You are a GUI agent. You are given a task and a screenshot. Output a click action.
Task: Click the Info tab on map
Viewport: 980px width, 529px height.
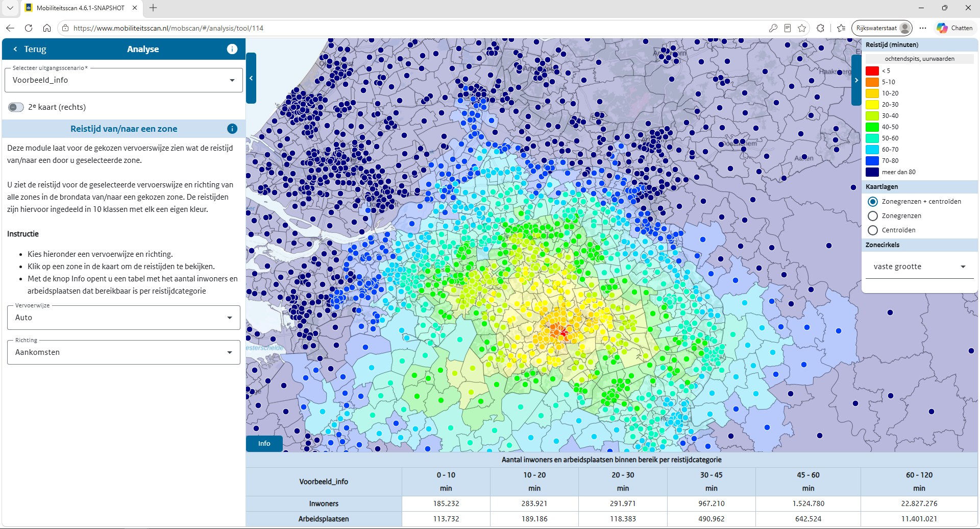[264, 443]
